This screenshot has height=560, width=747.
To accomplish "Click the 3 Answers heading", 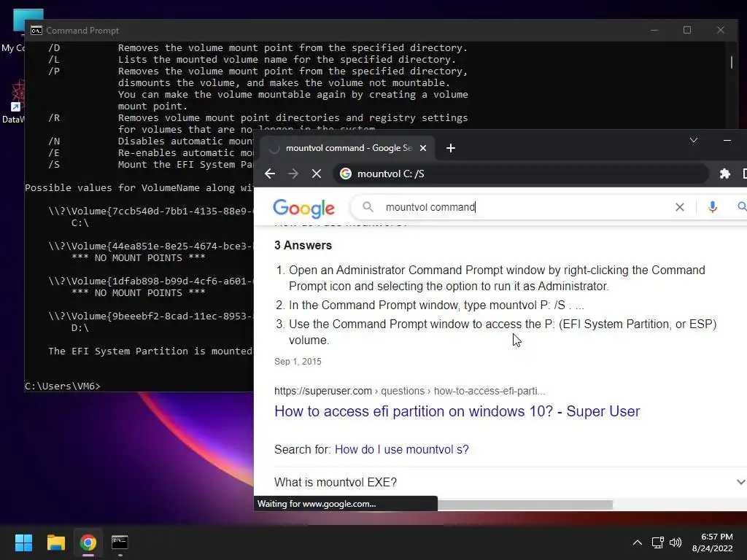I will pyautogui.click(x=303, y=245).
